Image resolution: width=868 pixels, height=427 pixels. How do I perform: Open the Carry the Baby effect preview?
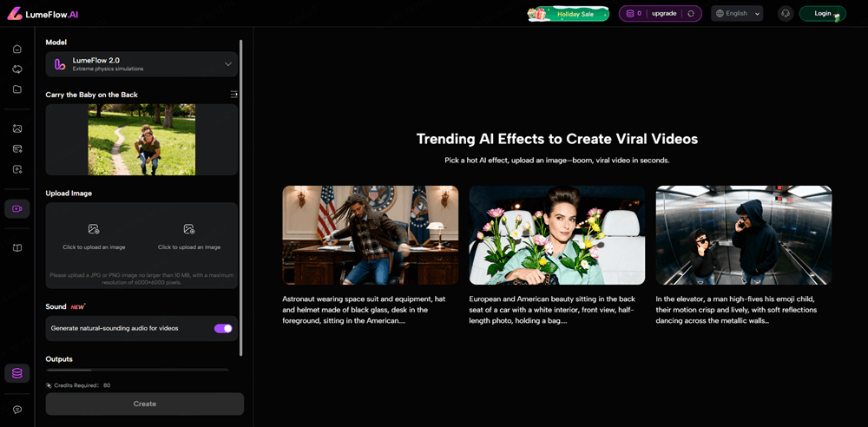coord(141,140)
